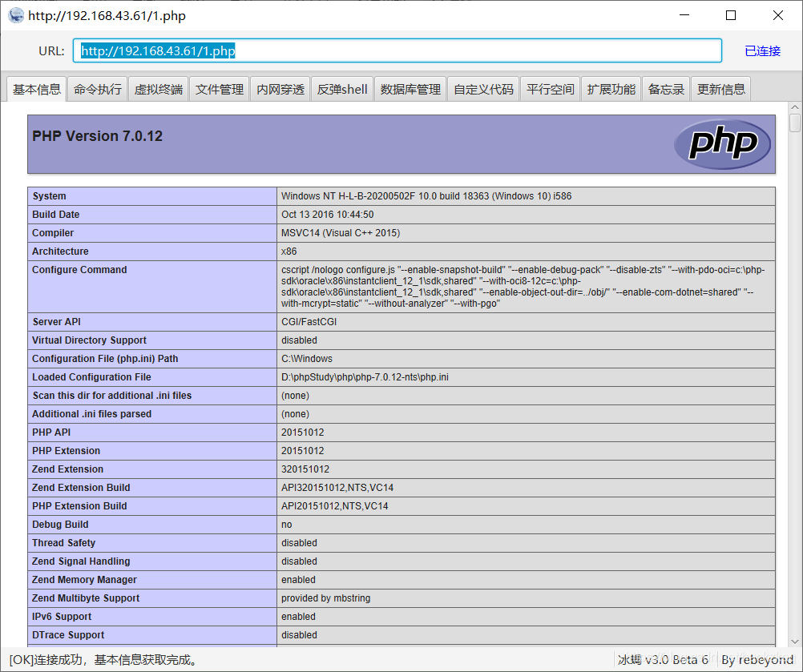The image size is (803, 672).
Task: Click the C:\Windows path value
Action: click(x=307, y=359)
